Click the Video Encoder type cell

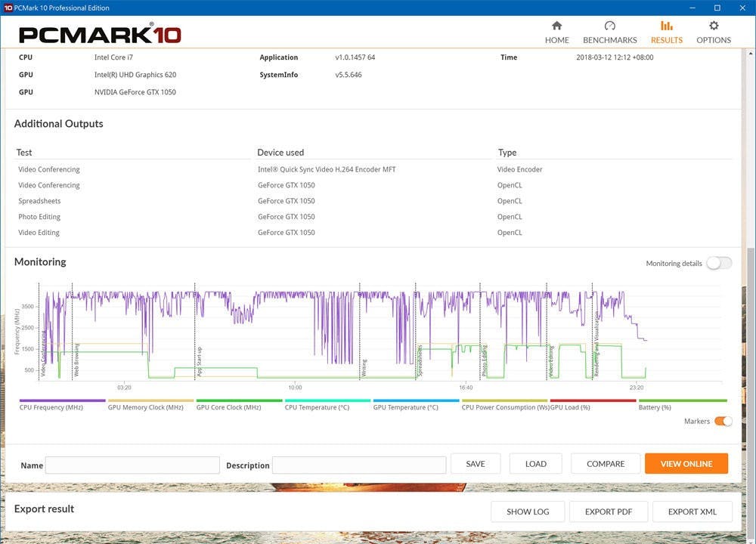520,169
